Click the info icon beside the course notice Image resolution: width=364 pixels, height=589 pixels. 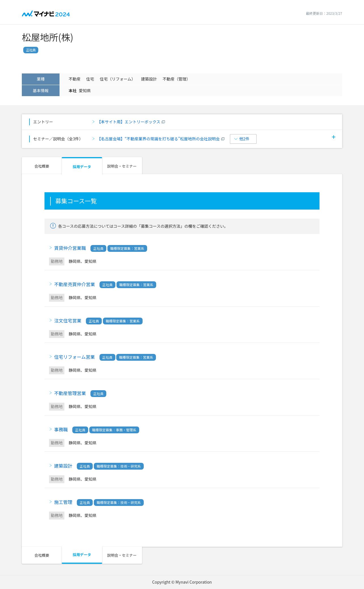(53, 226)
